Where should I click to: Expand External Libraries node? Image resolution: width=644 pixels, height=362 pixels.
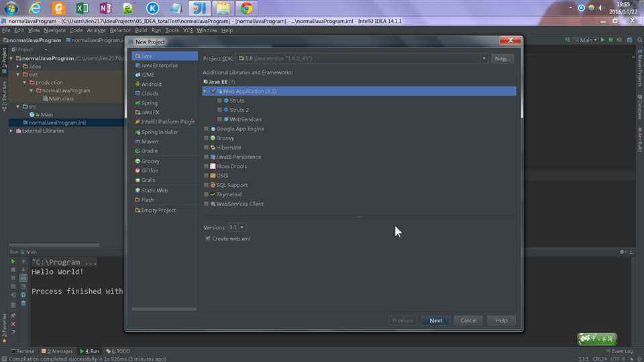click(11, 131)
